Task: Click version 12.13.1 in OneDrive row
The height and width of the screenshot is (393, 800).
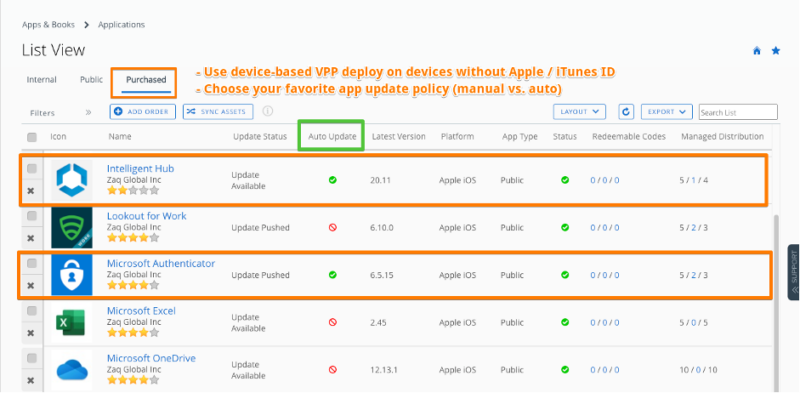Action: [384, 370]
